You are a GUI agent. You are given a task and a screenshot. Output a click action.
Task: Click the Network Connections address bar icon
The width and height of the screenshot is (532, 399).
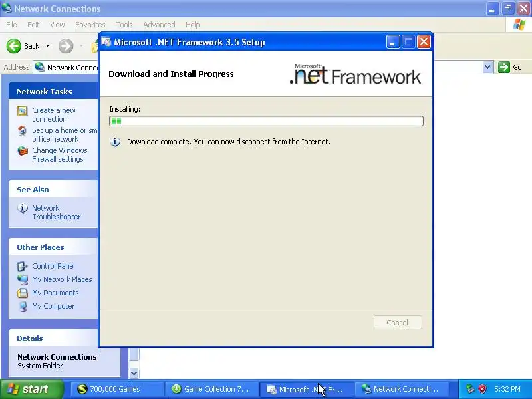point(40,67)
